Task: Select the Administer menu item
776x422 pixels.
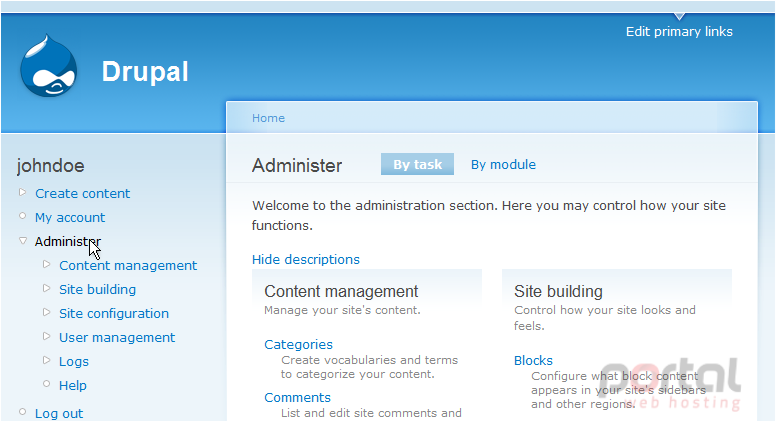Action: tap(68, 241)
